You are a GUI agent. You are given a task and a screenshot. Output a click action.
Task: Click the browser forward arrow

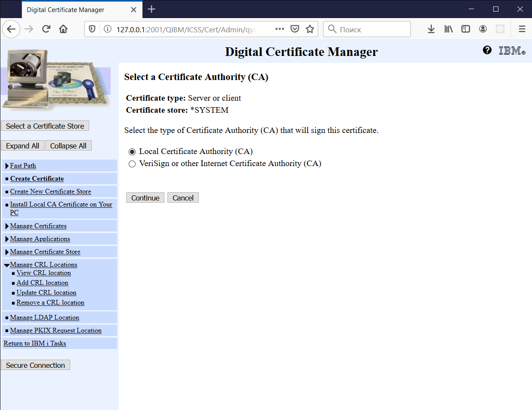pos(29,29)
